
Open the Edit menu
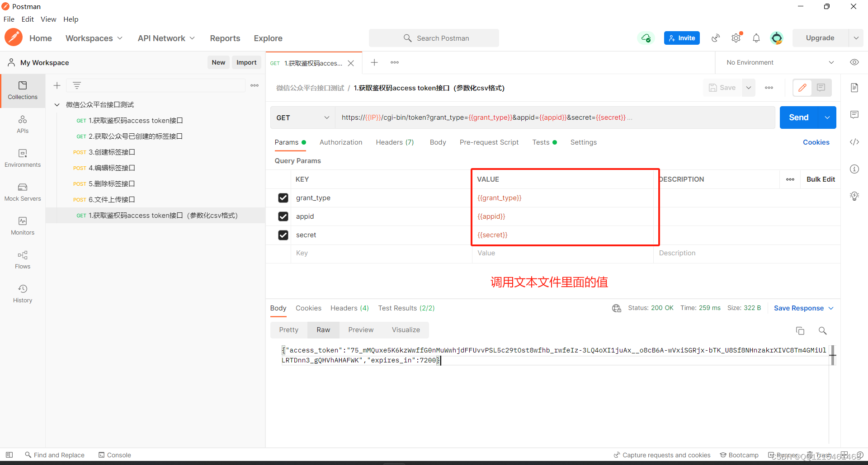[x=28, y=19]
